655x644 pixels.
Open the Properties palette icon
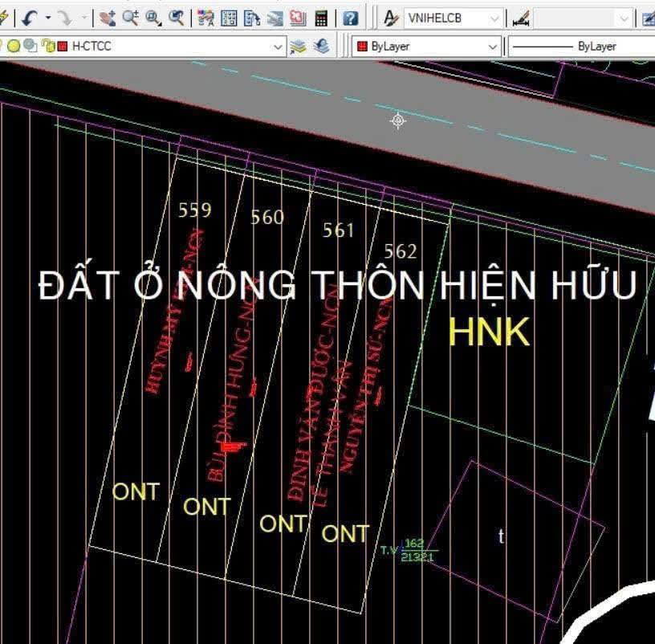(205, 17)
